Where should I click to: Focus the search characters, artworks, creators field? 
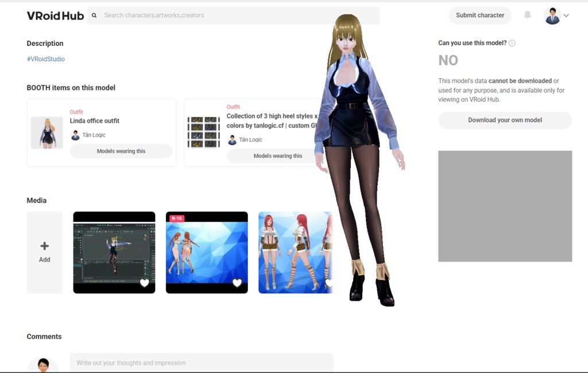coord(233,15)
